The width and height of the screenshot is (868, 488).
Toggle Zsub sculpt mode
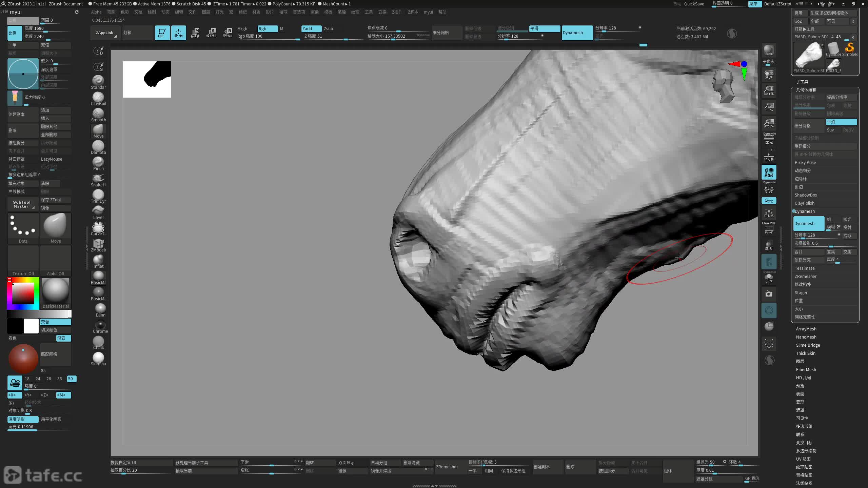click(x=328, y=29)
